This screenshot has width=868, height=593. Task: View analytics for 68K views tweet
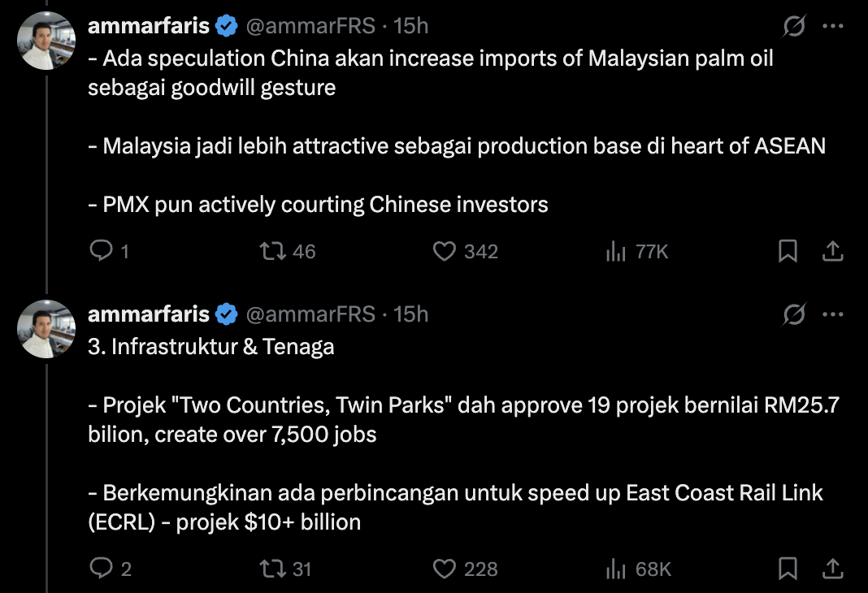point(615,569)
